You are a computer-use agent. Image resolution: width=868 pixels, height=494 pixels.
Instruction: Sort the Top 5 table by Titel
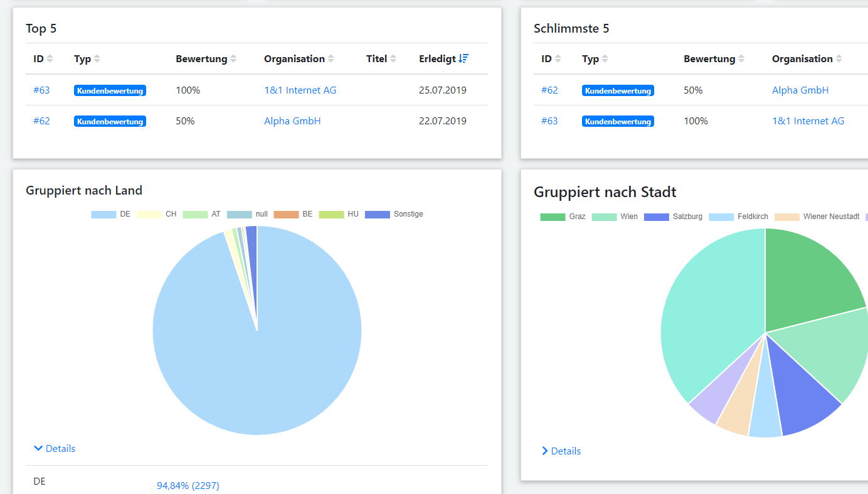coord(381,59)
